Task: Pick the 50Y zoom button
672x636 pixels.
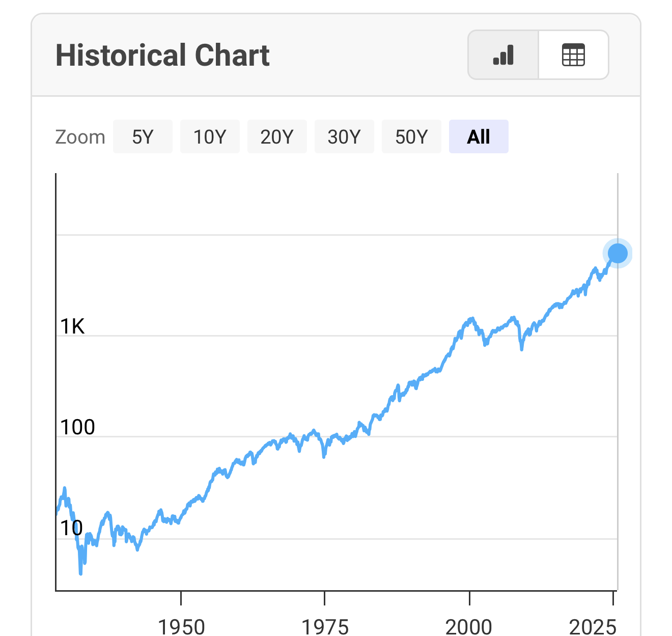Action: [x=411, y=136]
